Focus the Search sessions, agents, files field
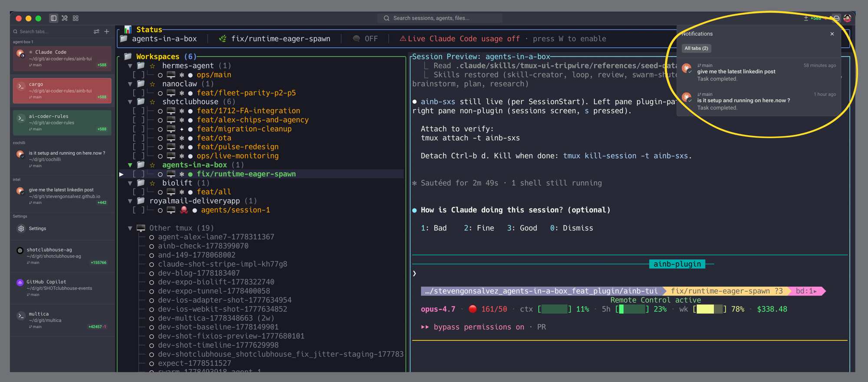The height and width of the screenshot is (382, 868). tap(440, 18)
